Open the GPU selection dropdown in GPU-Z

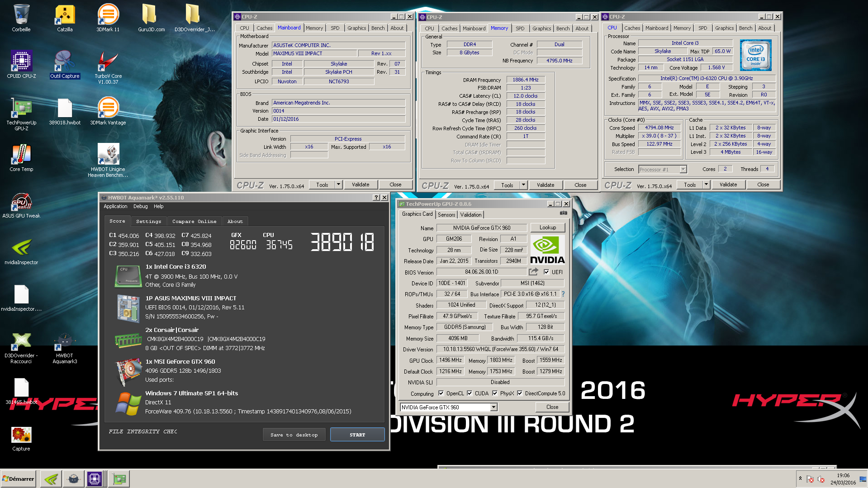click(494, 407)
